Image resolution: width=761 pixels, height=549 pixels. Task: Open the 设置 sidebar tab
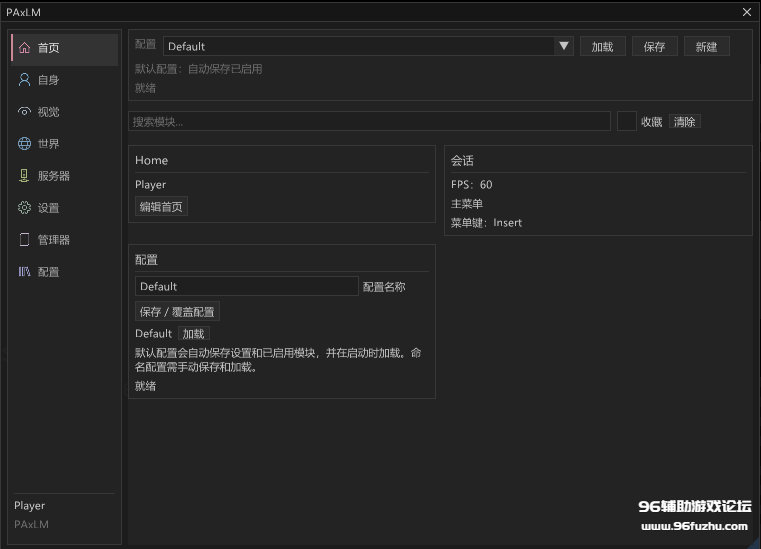coord(65,208)
